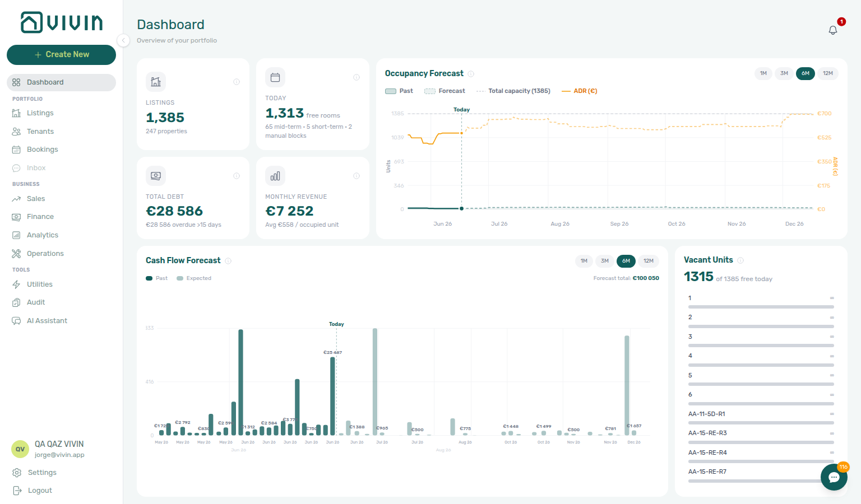Click the progress bar for unit AA-11-5D-R1
Image resolution: width=861 pixels, height=504 pixels.
point(761,423)
